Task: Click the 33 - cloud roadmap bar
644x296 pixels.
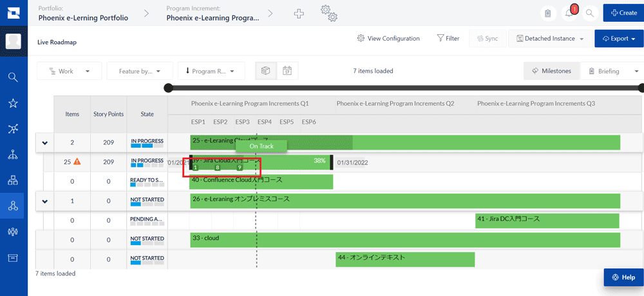Action: point(405,240)
